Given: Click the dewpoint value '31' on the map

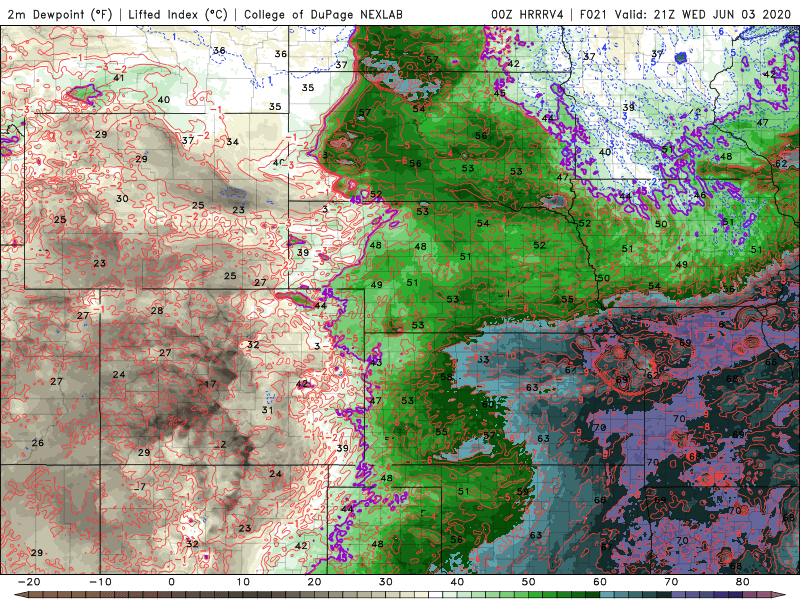Looking at the screenshot, I should pos(267,410).
